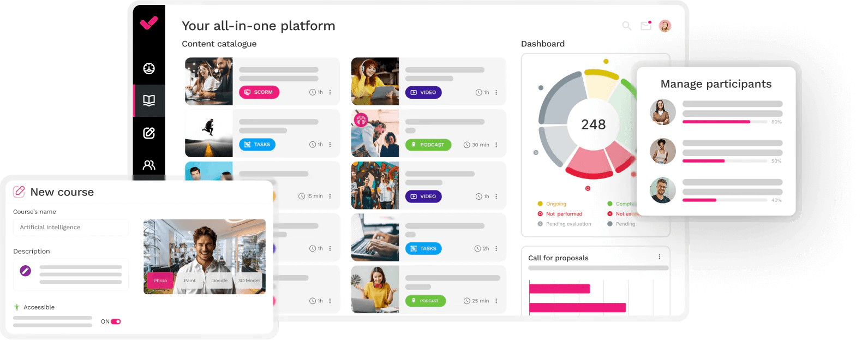Open Call for proposals options menu
Viewport: 868px width, 340px height.
[x=659, y=257]
